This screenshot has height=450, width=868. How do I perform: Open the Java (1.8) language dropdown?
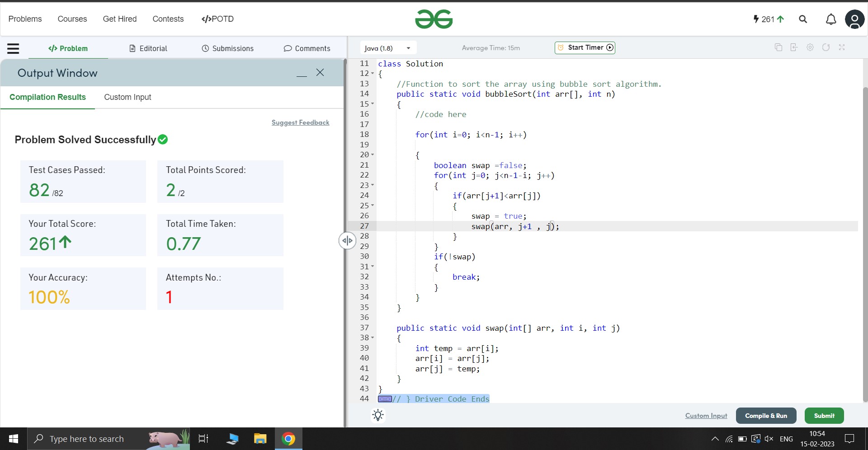[388, 48]
